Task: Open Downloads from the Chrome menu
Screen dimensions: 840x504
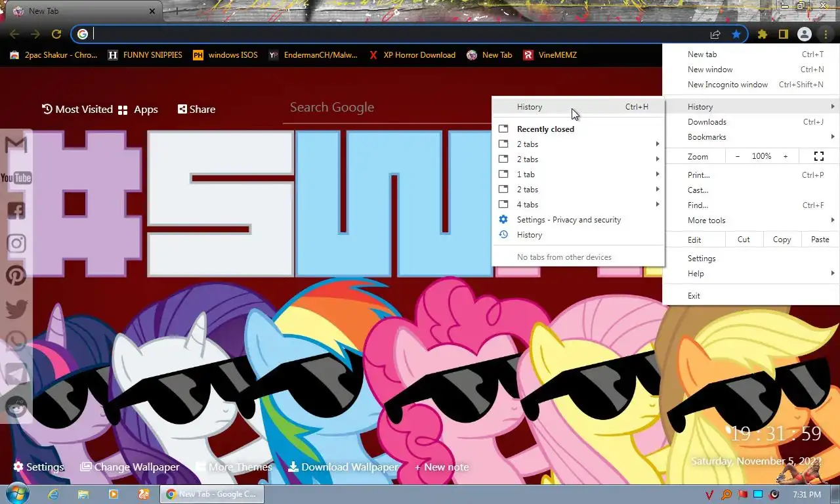Action: pyautogui.click(x=751, y=121)
